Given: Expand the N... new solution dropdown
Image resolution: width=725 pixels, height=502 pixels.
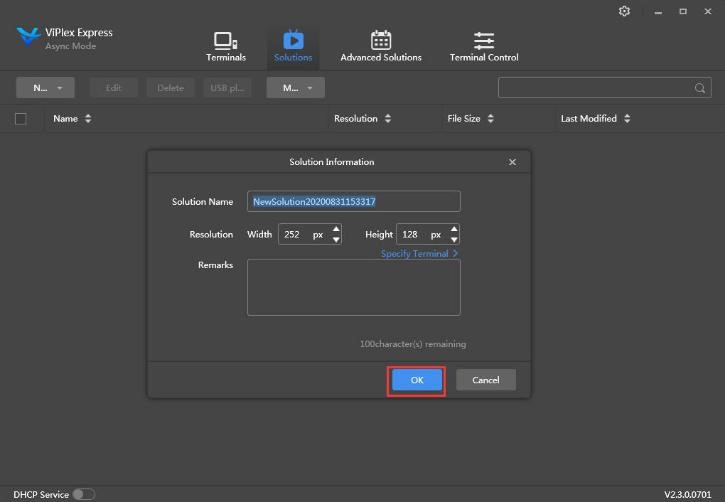Looking at the screenshot, I should 45,88.
